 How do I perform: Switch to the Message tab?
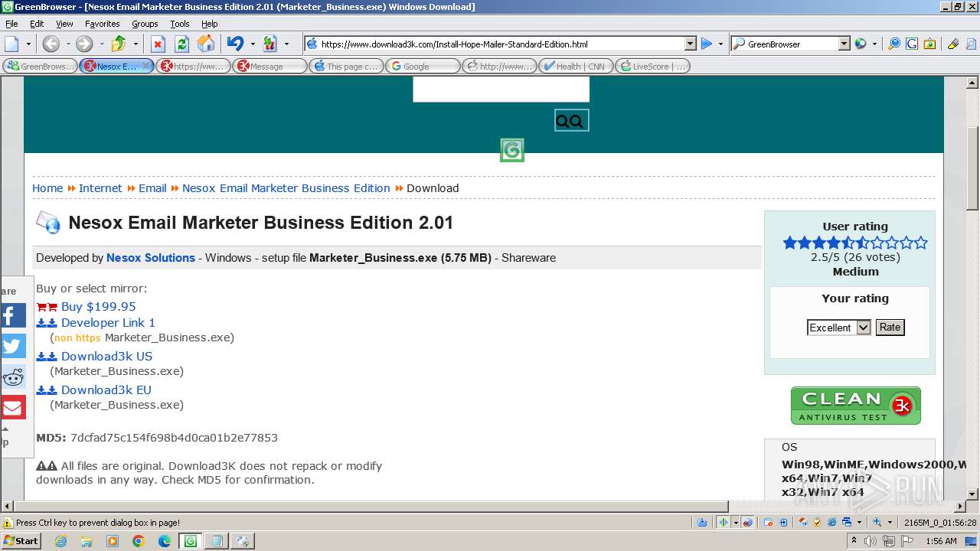click(x=269, y=67)
